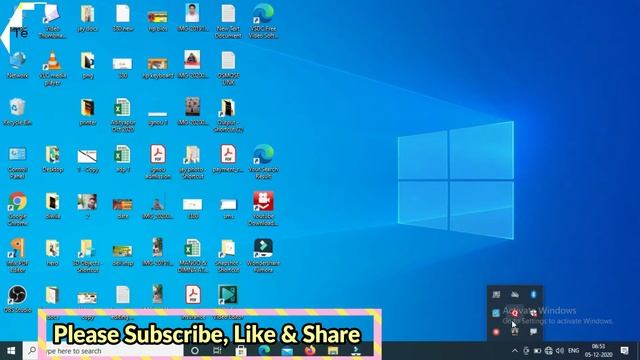Open the Infix PDF Editor shortcut
640x360 pixels.
(18, 256)
